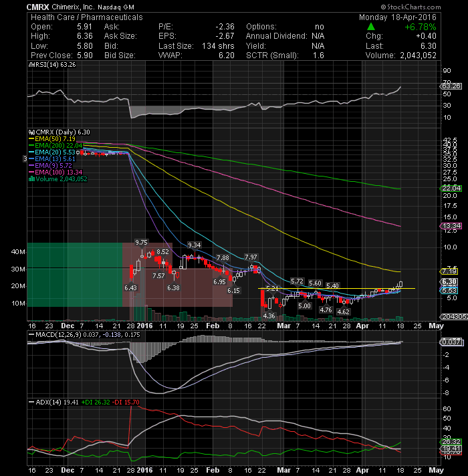468x476 pixels.
Task: Click the 0.037 MACD value tag on axis
Action: pyautogui.click(x=451, y=342)
